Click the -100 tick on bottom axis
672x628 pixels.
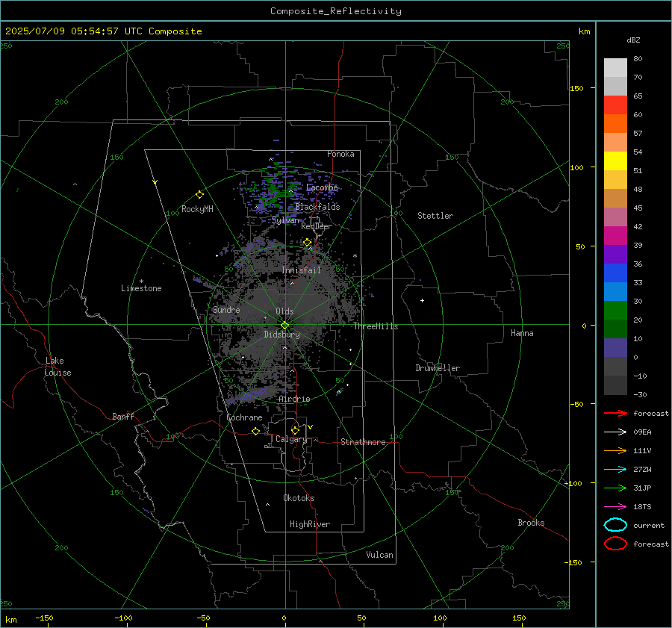click(x=123, y=618)
